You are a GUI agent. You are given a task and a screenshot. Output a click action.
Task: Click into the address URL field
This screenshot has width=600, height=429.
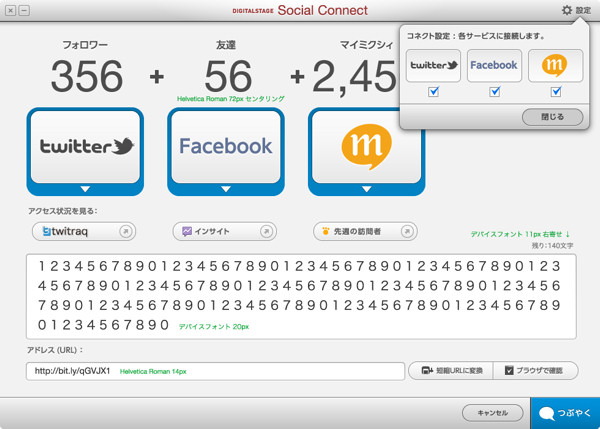click(x=215, y=371)
